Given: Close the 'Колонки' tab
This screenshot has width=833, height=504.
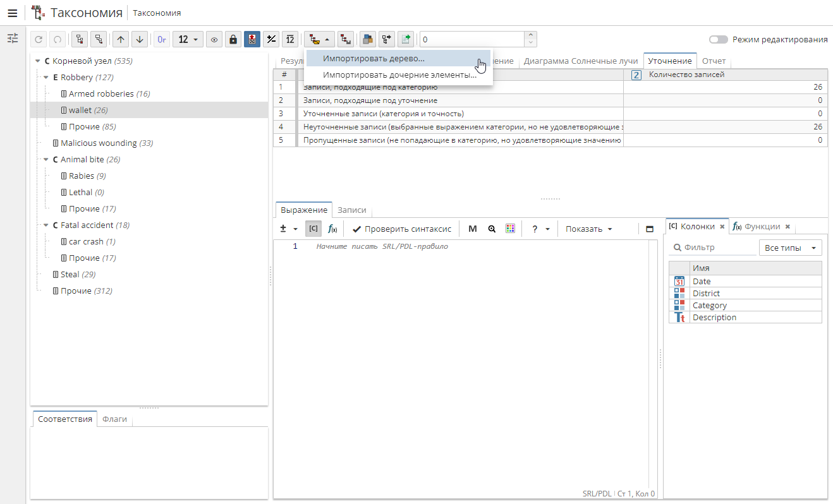Looking at the screenshot, I should point(722,226).
